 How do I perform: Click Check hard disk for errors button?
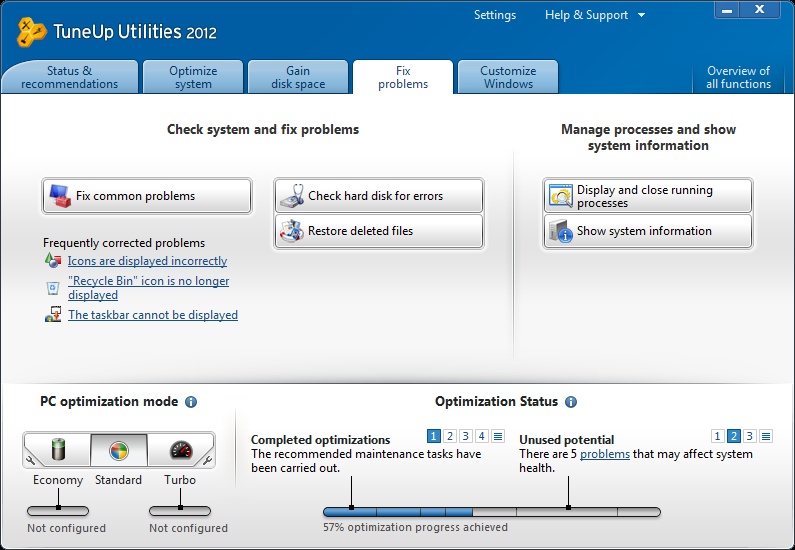coord(379,196)
